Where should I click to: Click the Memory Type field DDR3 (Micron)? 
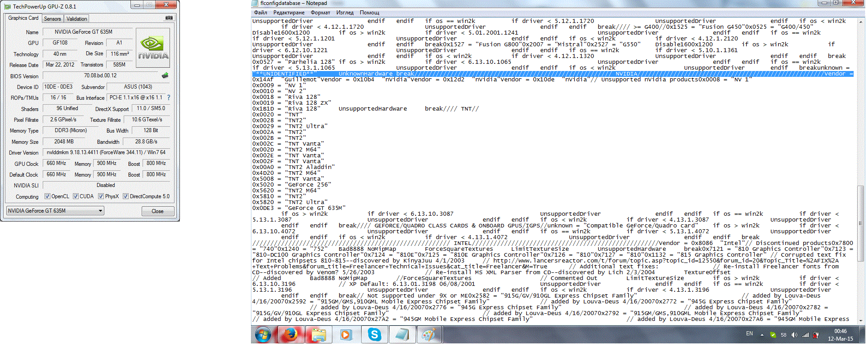click(x=71, y=130)
